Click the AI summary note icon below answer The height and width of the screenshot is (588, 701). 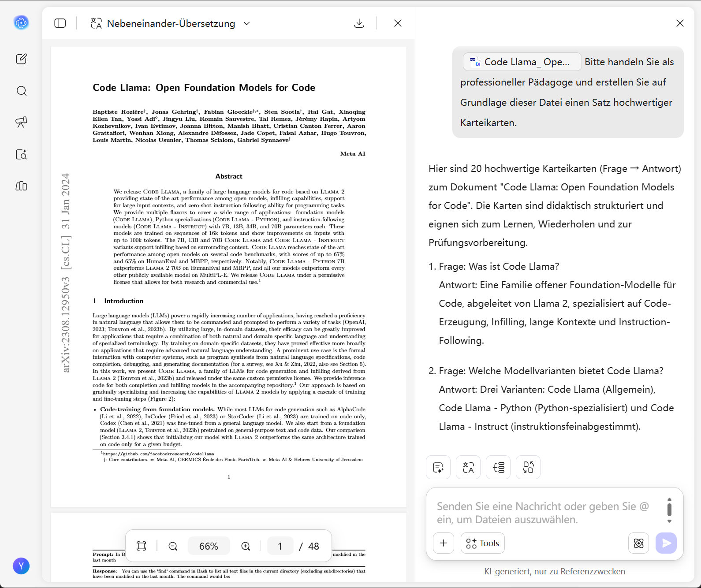pyautogui.click(x=438, y=467)
